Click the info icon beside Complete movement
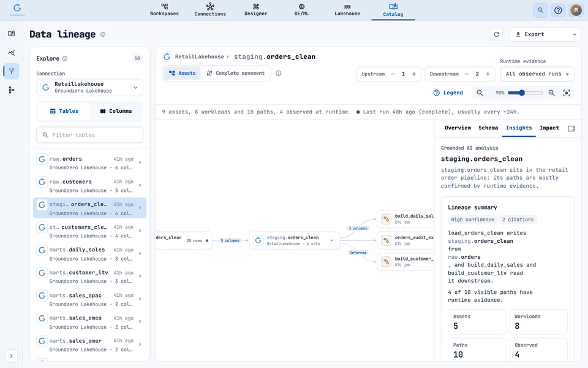The width and height of the screenshot is (588, 368). coord(278,73)
